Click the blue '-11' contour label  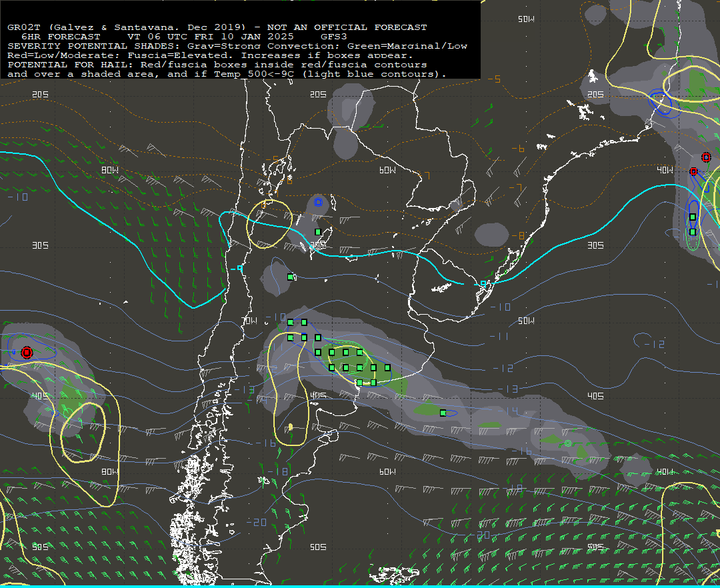pyautogui.click(x=499, y=337)
